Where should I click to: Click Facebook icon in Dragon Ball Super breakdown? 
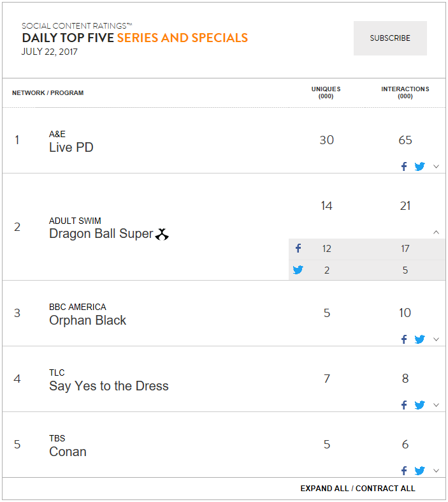pos(298,248)
